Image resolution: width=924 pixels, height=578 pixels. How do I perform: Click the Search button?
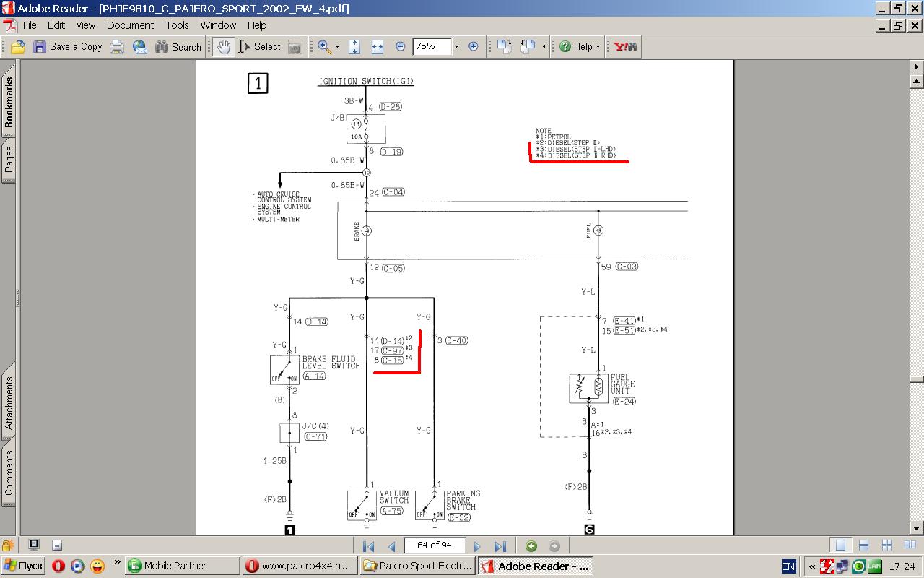click(x=178, y=47)
